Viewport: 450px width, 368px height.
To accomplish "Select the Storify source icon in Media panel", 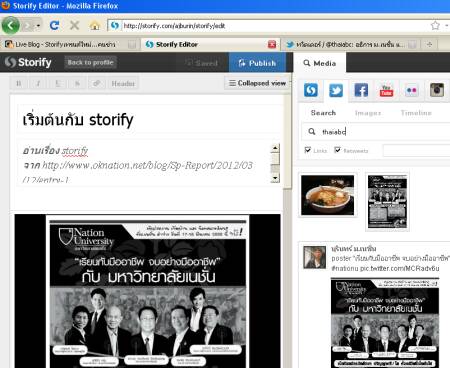I will (311, 90).
